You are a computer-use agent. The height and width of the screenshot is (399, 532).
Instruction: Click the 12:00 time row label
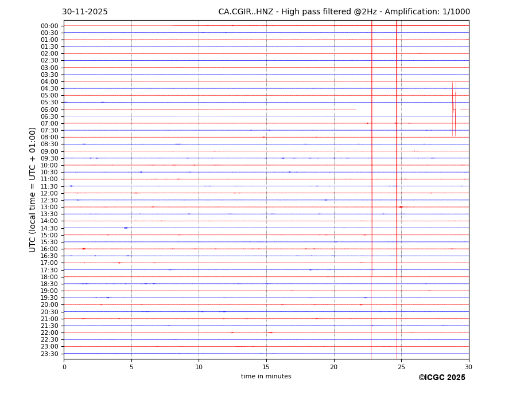[49, 193]
